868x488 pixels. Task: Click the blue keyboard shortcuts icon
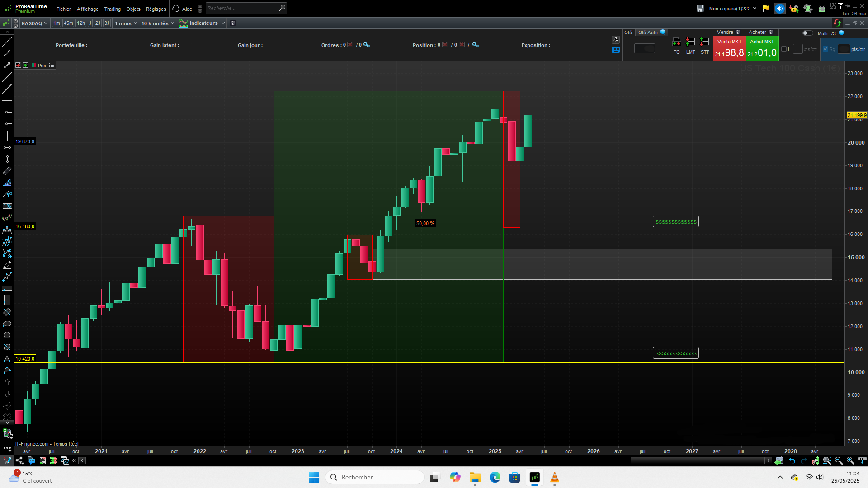(x=615, y=50)
